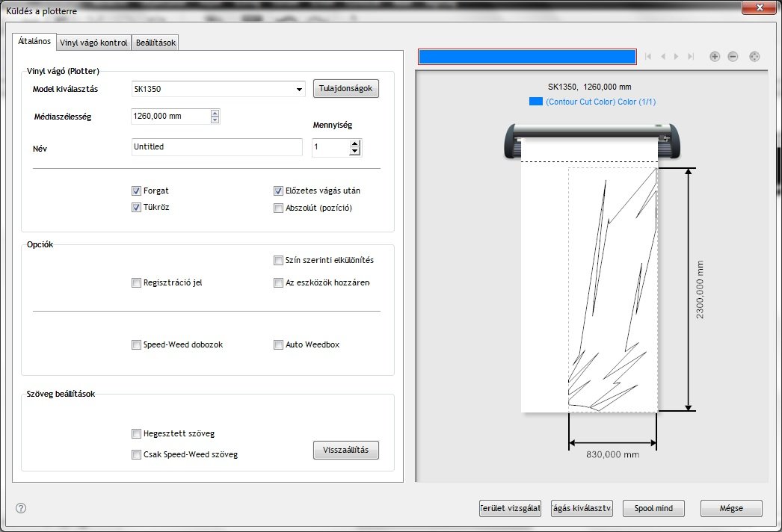Go to the next page in preview

pyautogui.click(x=676, y=57)
